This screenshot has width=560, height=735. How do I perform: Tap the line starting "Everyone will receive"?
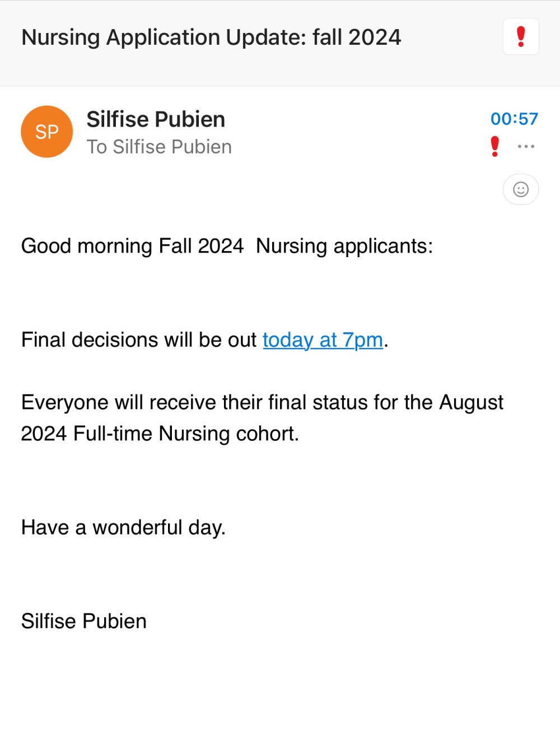pyautogui.click(x=262, y=403)
